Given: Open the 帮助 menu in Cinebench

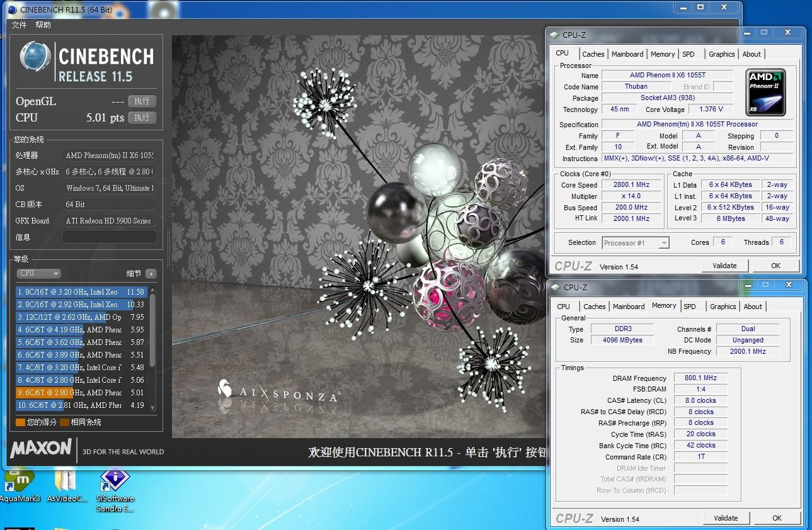Looking at the screenshot, I should (x=43, y=25).
